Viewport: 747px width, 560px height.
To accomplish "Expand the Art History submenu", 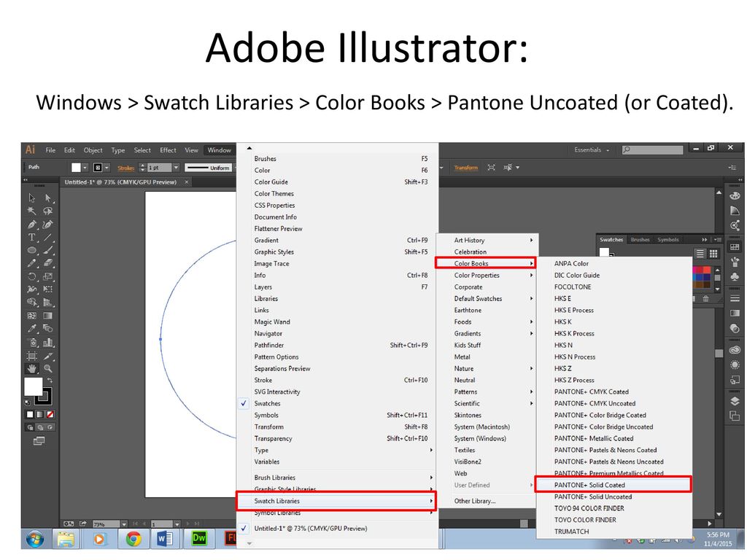I will coord(488,241).
